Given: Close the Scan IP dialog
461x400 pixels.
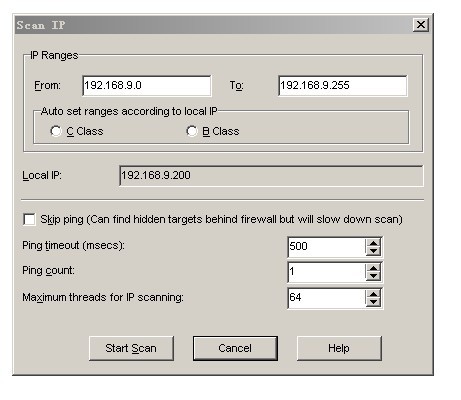Looking at the screenshot, I should click(421, 25).
